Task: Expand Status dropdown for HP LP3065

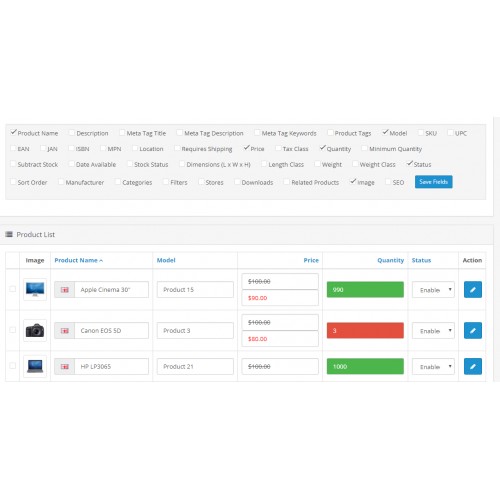Action: tap(433, 367)
